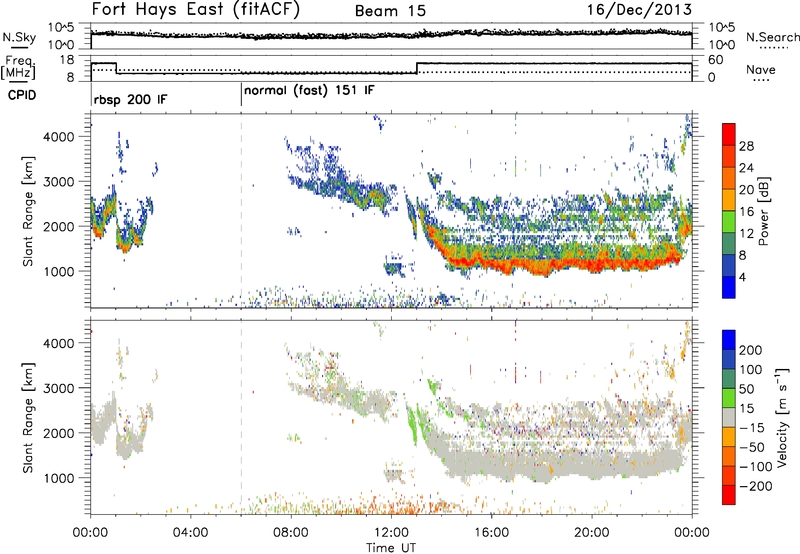Click the blue bottom of the power color bar
800x554 pixels.
729,287
